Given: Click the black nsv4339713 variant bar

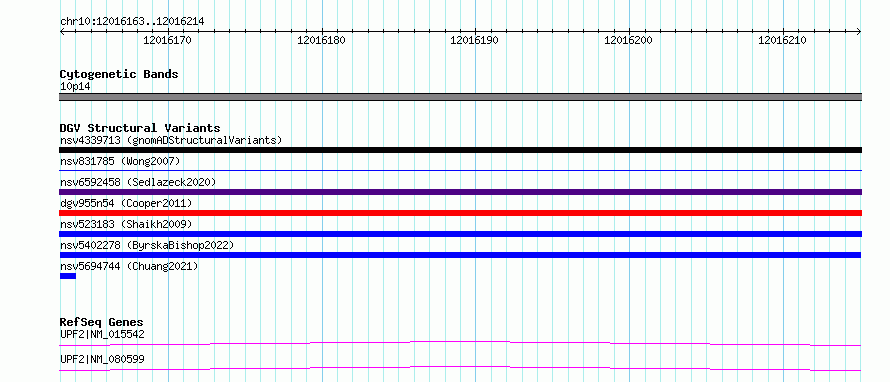Looking at the screenshot, I should (460, 150).
